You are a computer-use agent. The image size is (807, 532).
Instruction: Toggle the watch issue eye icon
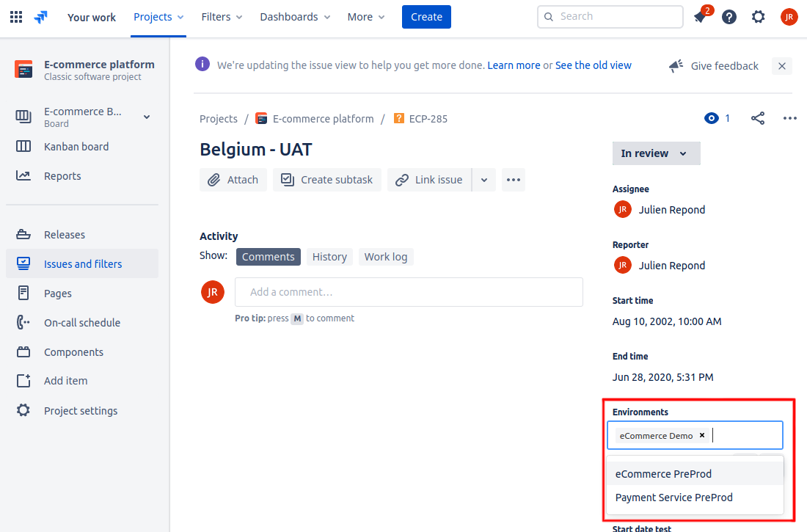pyautogui.click(x=711, y=118)
